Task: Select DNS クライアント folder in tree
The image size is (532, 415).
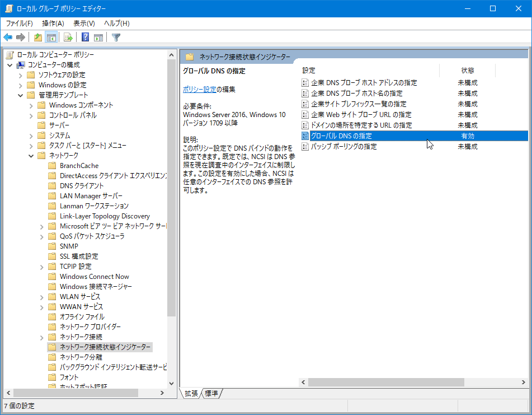Action: tap(82, 186)
